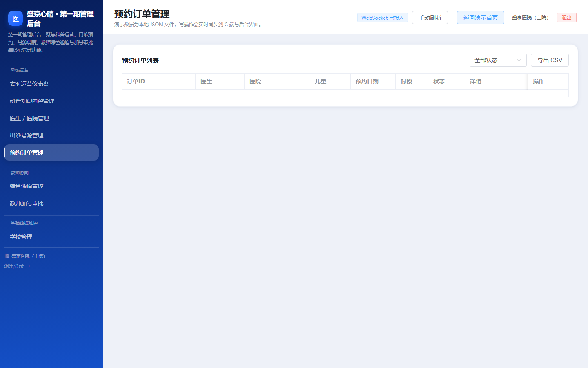Click the 医院 column header
The width and height of the screenshot is (588, 368).
click(x=277, y=81)
